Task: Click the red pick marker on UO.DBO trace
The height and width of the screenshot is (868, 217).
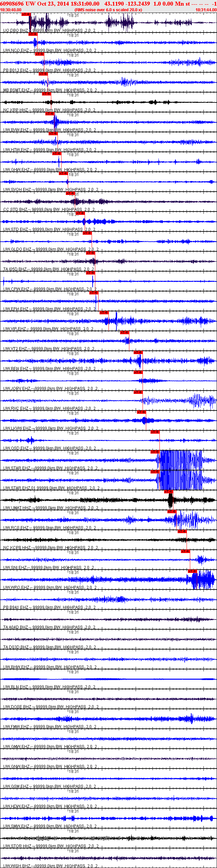Action: click(x=26, y=14)
